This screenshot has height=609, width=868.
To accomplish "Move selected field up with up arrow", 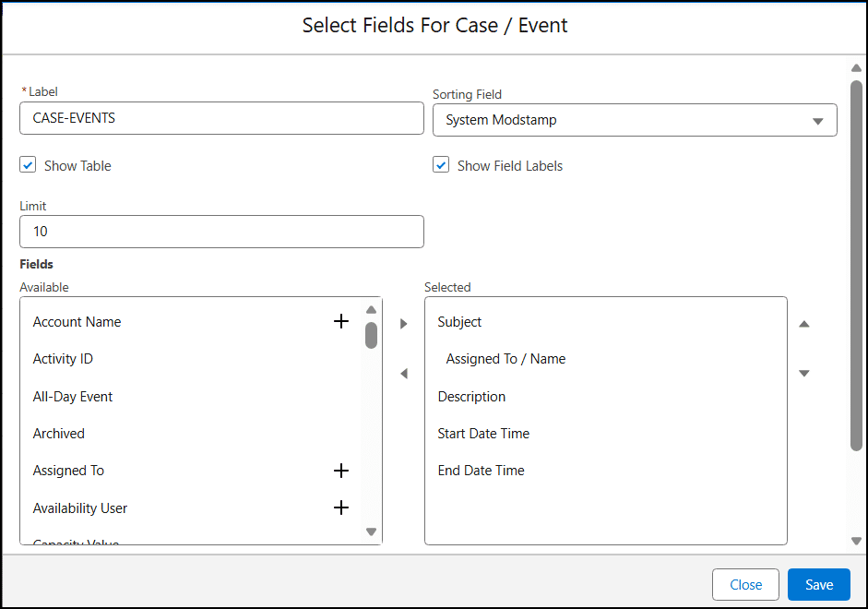I will (x=803, y=324).
